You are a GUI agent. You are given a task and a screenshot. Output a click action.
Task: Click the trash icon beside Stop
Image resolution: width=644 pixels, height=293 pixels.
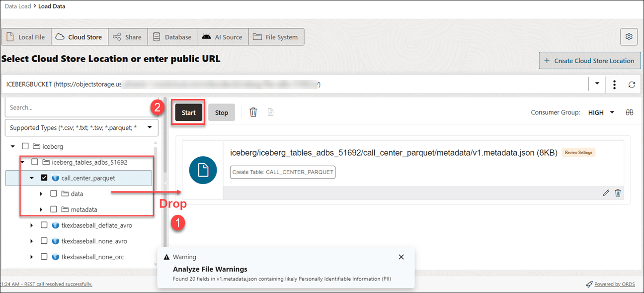click(253, 112)
